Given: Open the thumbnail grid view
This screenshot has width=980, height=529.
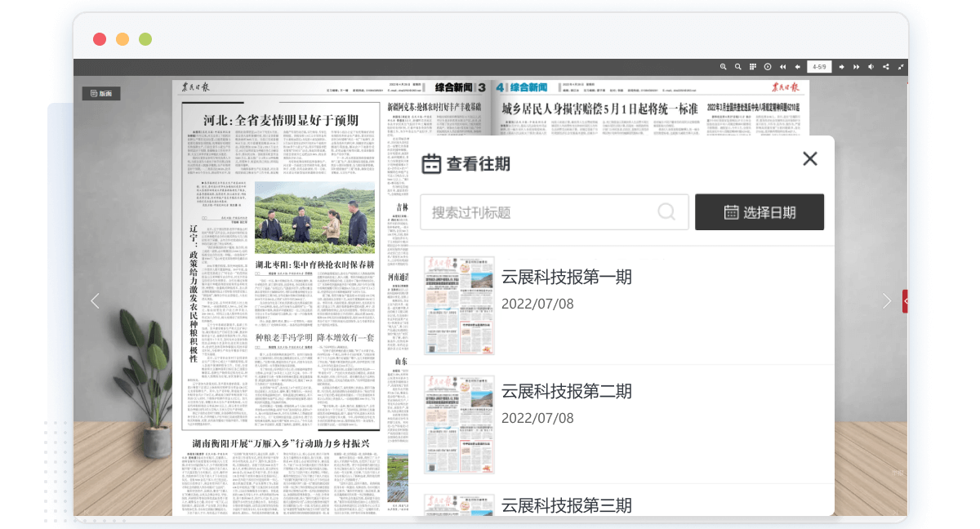Looking at the screenshot, I should click(753, 66).
